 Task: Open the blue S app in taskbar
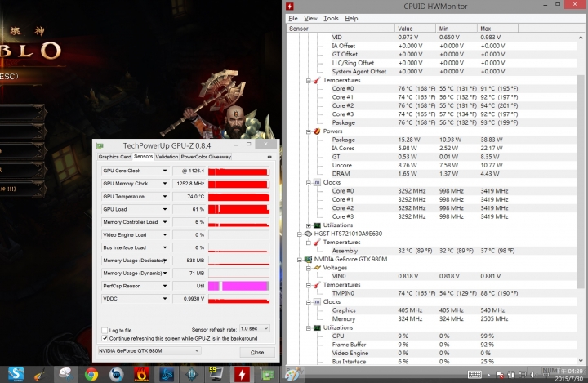tap(16, 374)
